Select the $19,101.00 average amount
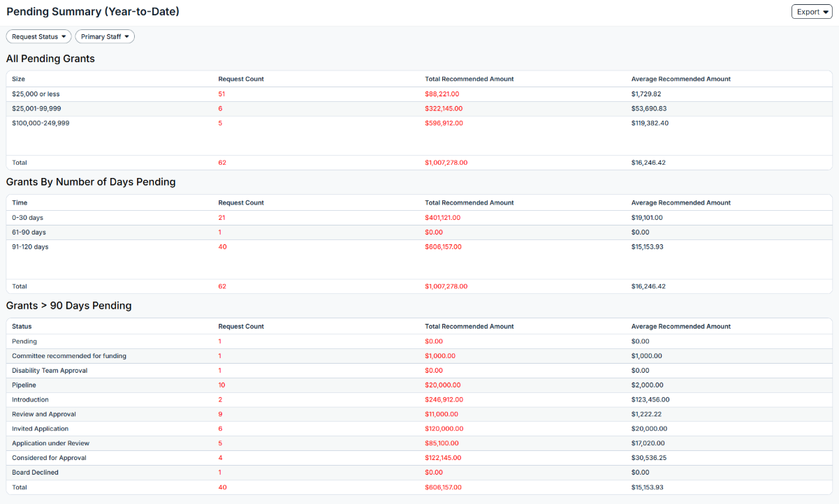Viewport: 839px width, 504px height. 647,218
